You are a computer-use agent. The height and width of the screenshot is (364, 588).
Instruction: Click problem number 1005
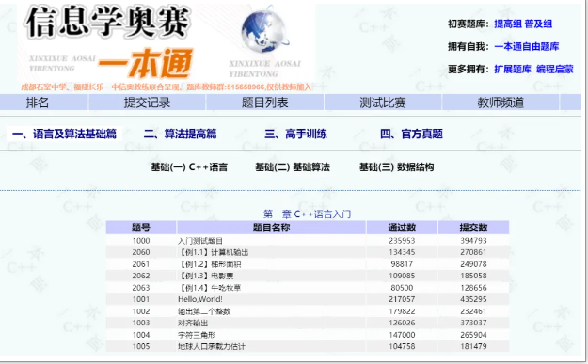pyautogui.click(x=141, y=346)
